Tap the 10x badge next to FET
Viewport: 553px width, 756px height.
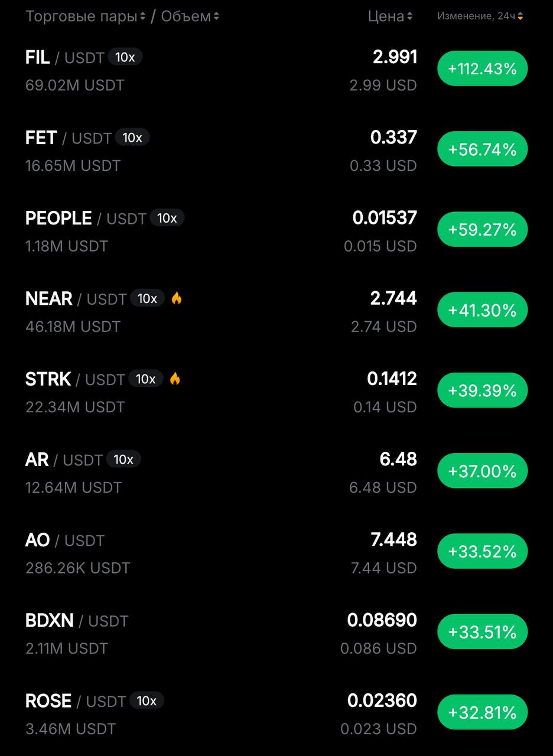[x=132, y=138]
